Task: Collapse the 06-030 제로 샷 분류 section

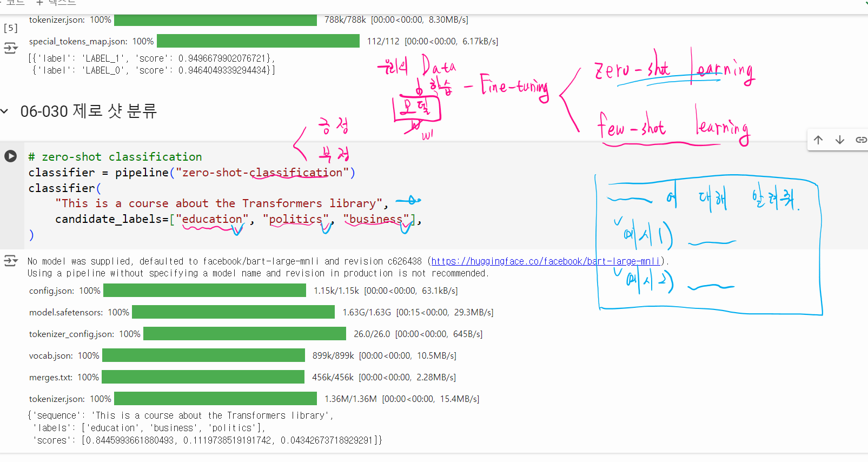Action: pos(5,111)
